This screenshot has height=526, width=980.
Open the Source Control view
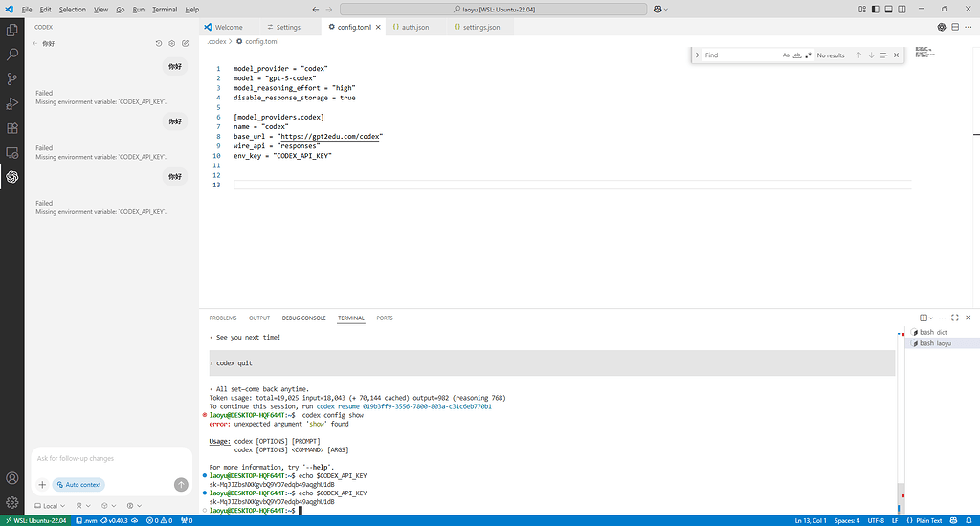click(11, 78)
